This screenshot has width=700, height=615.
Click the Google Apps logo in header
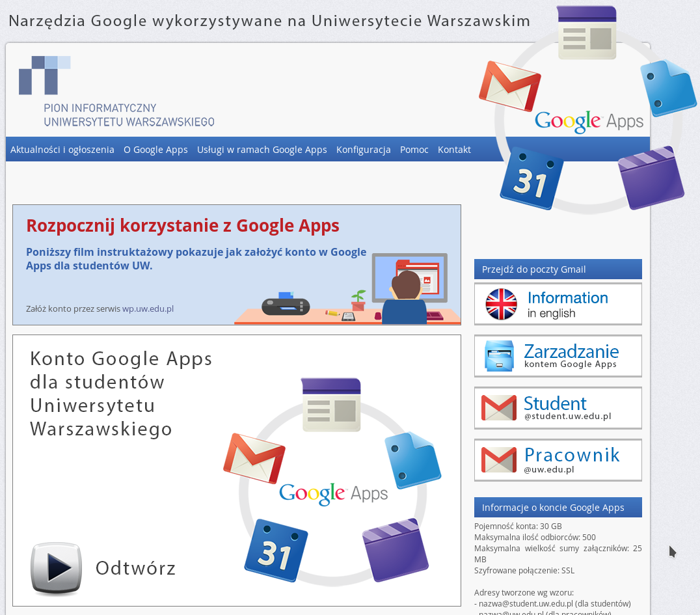pos(589,122)
